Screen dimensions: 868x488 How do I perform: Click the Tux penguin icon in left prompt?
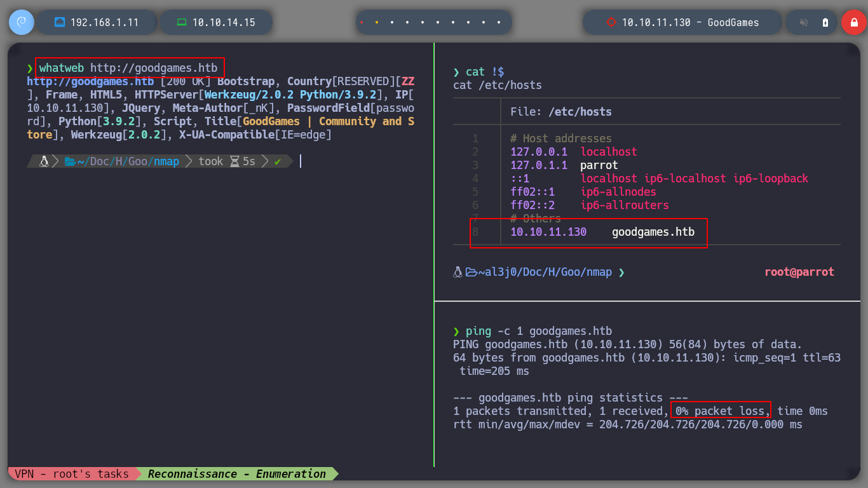click(44, 161)
